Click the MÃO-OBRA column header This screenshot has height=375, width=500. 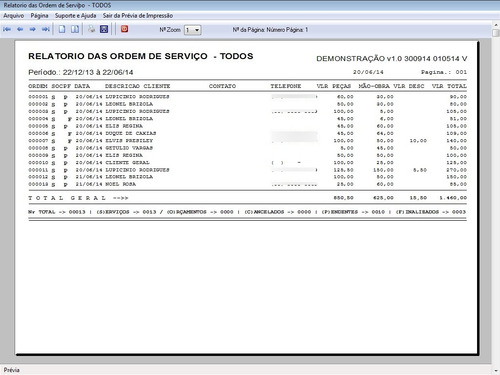click(374, 86)
